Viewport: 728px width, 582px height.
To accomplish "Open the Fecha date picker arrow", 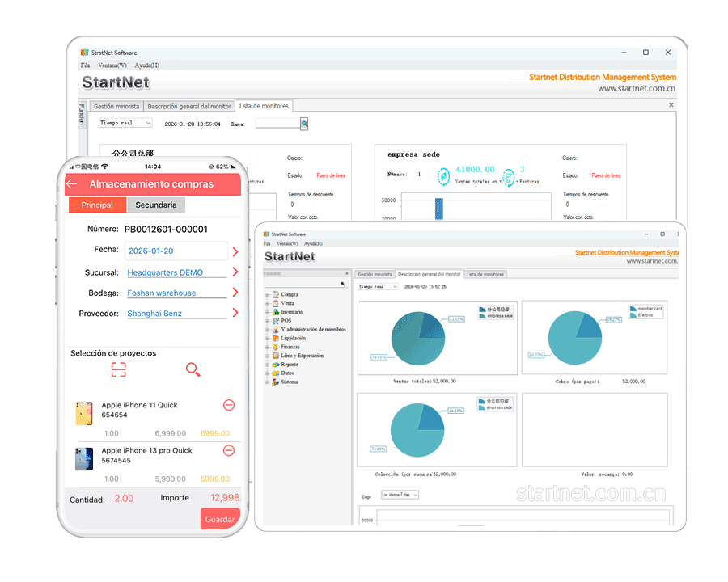I will [x=235, y=251].
